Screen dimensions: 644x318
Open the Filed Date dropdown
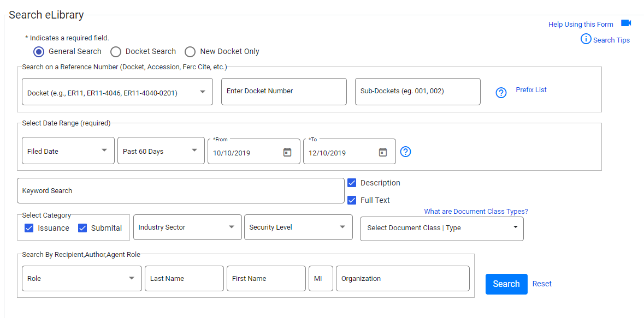pos(104,151)
